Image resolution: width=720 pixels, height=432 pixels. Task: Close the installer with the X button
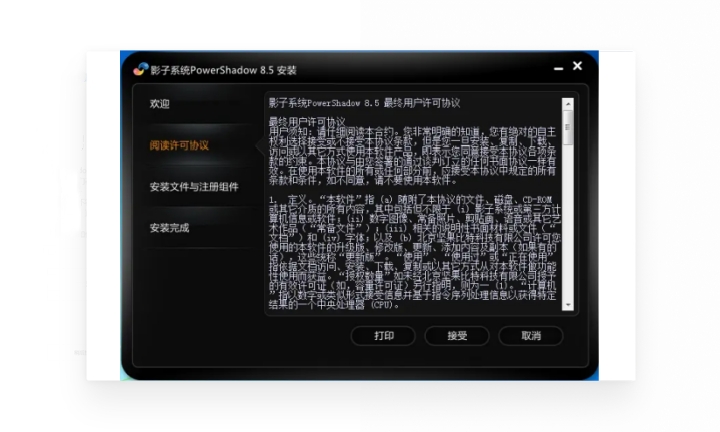coord(577,66)
